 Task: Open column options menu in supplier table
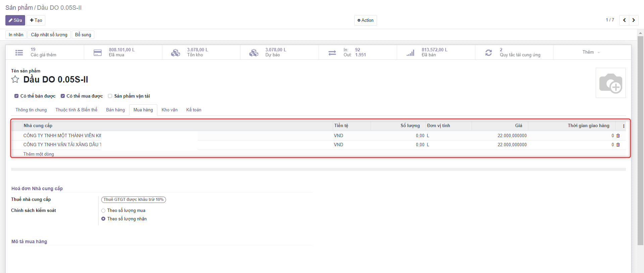click(x=624, y=126)
